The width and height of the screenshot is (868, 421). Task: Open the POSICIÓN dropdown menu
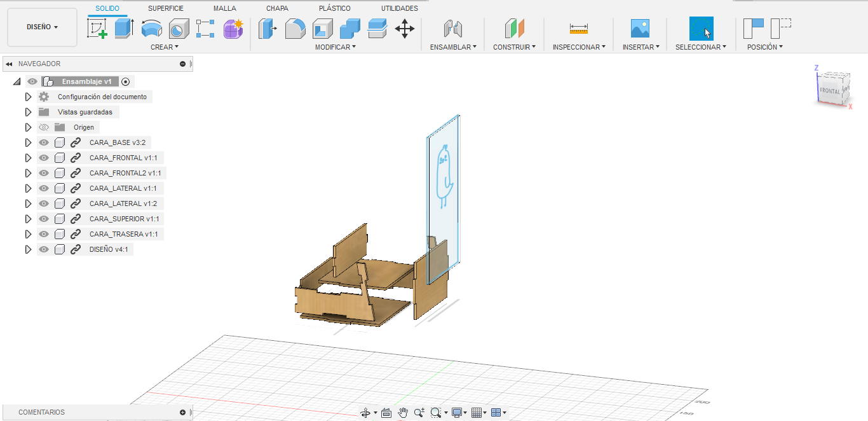point(765,47)
